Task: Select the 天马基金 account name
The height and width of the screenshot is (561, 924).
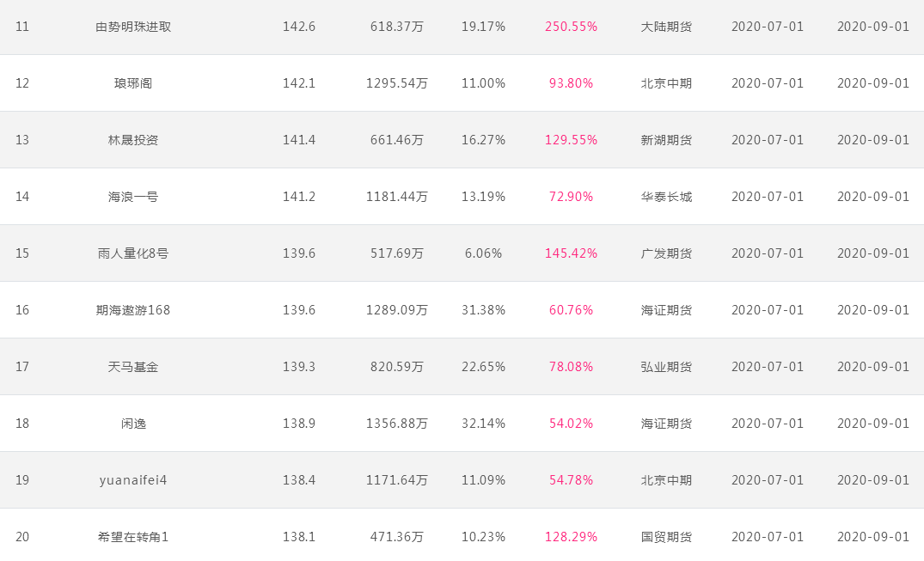Action: coord(133,367)
